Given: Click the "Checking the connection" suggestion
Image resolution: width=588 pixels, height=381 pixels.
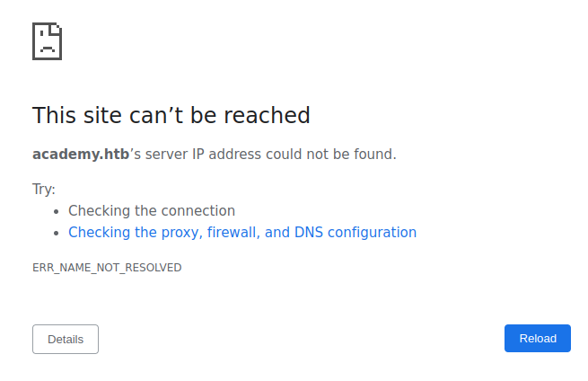Looking at the screenshot, I should point(152,211).
